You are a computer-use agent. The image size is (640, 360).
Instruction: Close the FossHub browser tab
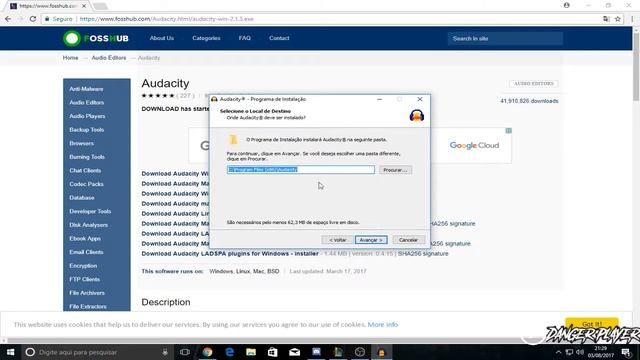point(84,6)
